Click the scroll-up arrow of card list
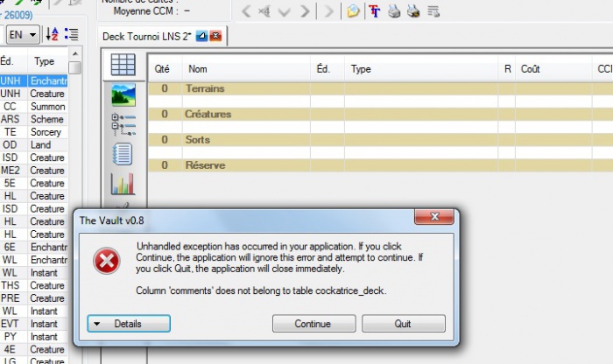613x364 pixels. 74,53
